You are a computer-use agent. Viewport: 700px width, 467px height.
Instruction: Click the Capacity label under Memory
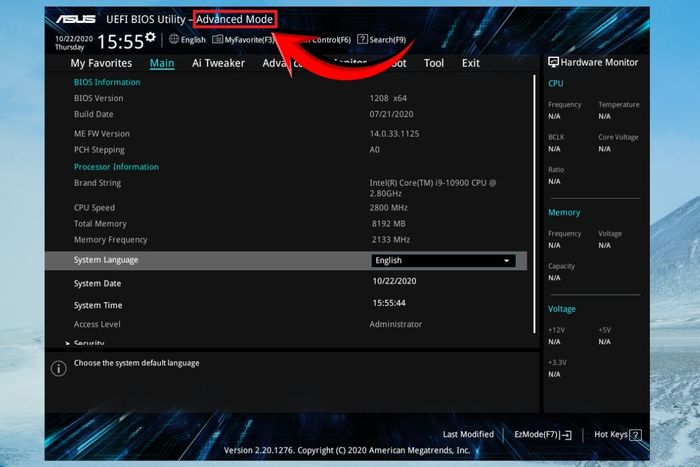click(x=561, y=266)
